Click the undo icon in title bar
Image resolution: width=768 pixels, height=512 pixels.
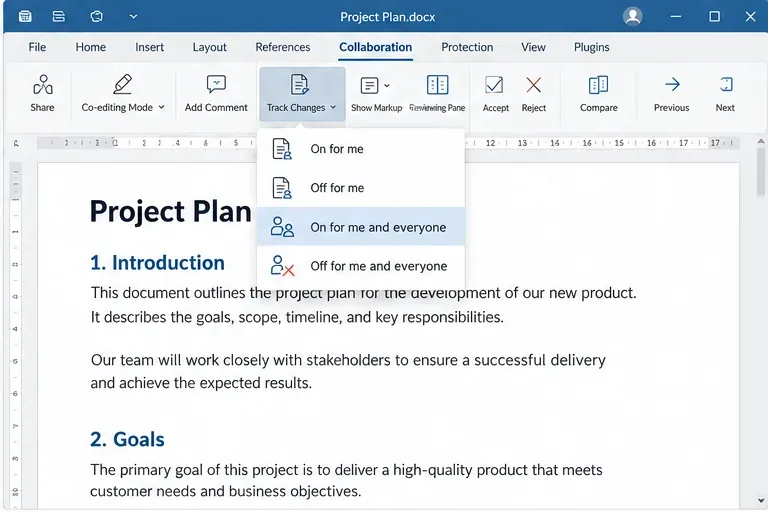point(96,17)
